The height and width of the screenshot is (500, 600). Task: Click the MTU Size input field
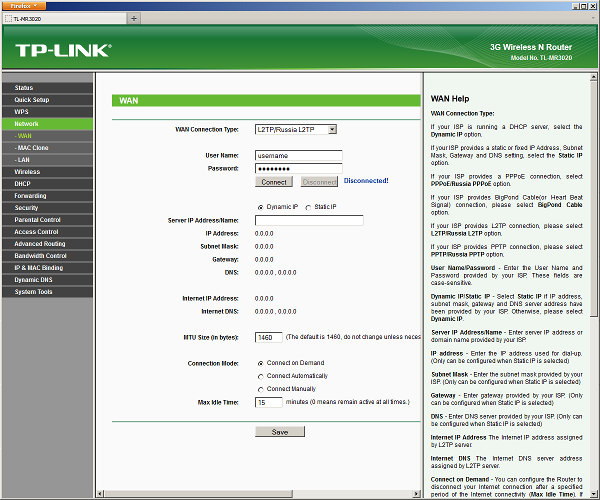(269, 337)
